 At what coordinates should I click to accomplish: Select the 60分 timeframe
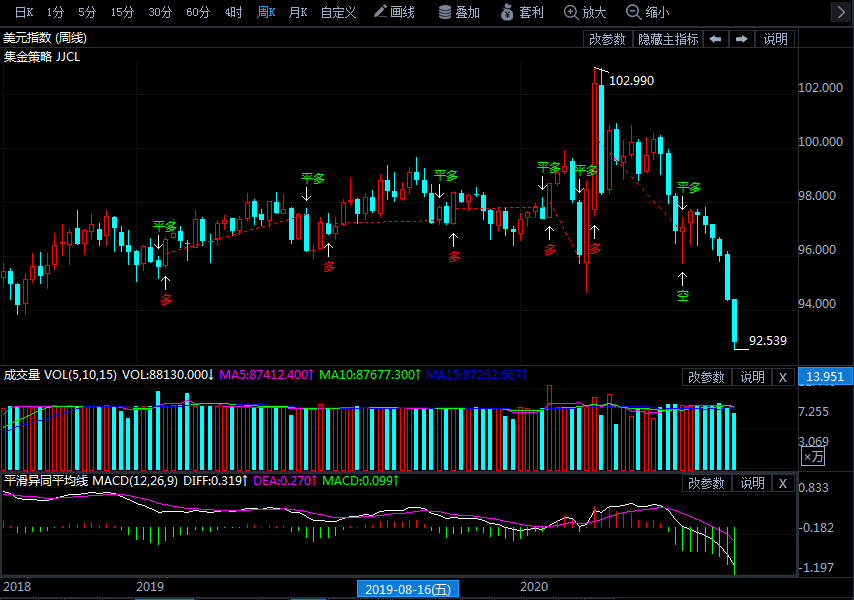coord(198,12)
